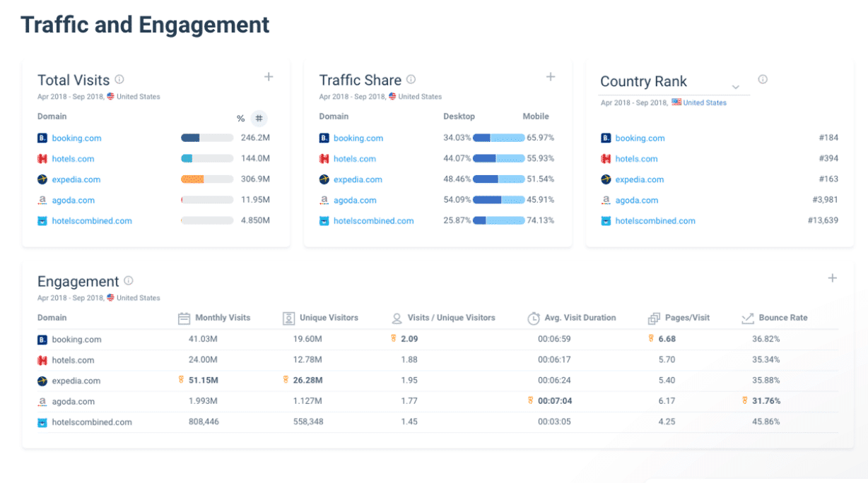Click booking.com favicon in Traffic Share
This screenshot has height=483, width=868.
(324, 138)
